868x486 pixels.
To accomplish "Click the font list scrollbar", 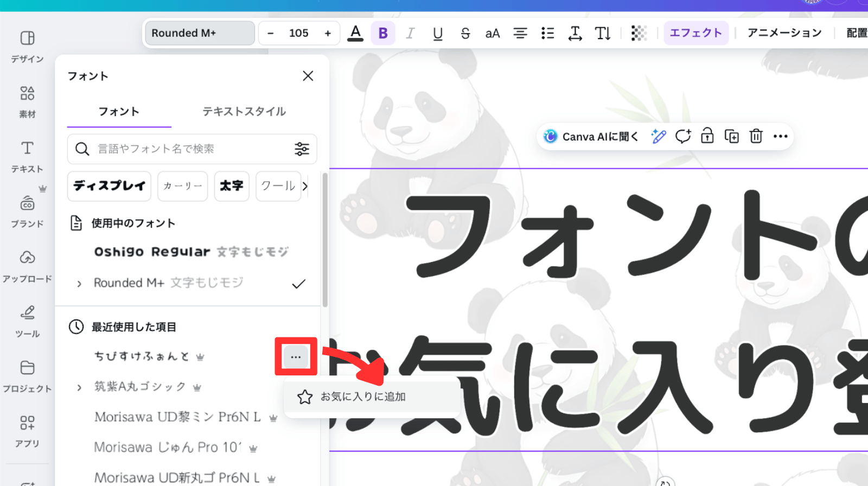I will tap(325, 240).
